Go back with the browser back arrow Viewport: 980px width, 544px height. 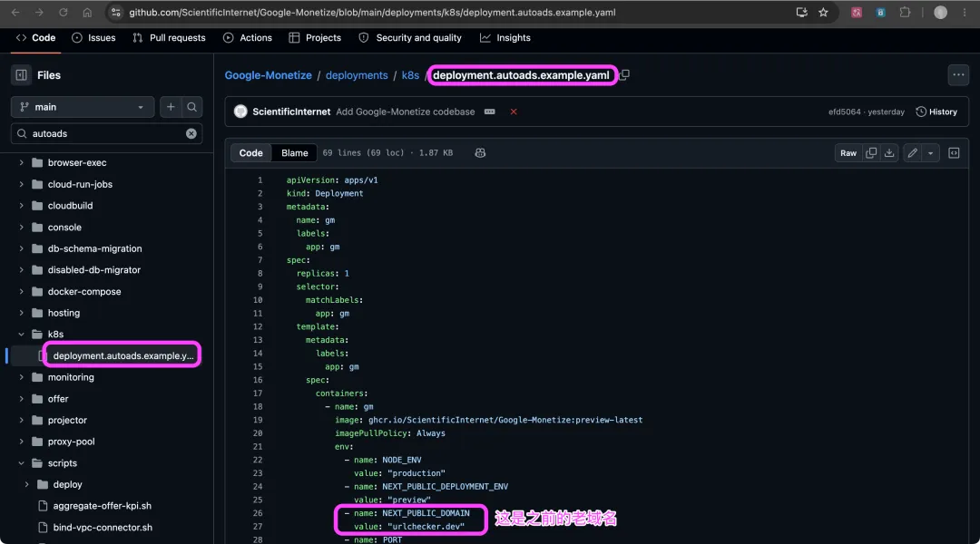point(15,13)
